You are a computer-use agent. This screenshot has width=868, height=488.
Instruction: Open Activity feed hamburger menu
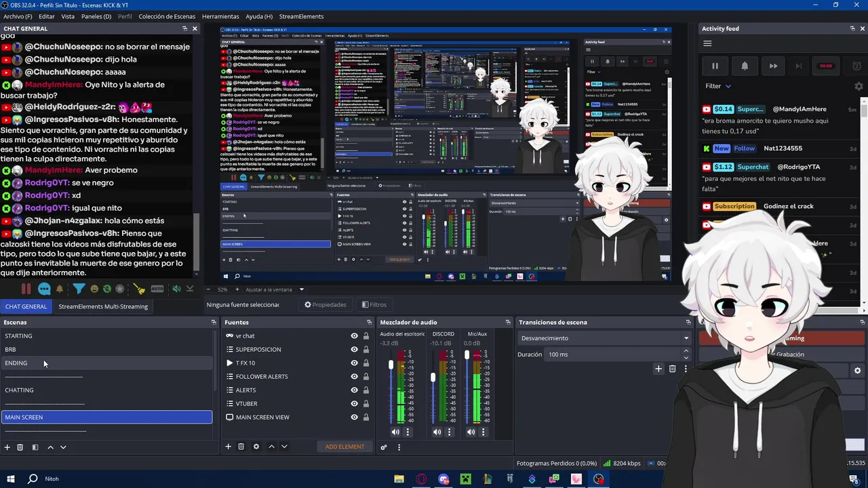pyautogui.click(x=707, y=43)
